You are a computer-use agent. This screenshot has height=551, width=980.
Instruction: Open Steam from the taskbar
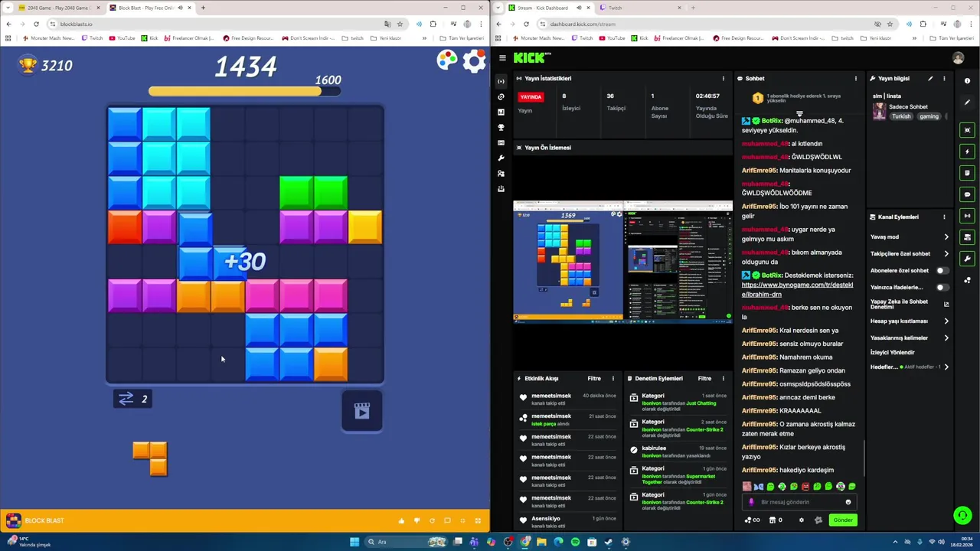coord(609,542)
